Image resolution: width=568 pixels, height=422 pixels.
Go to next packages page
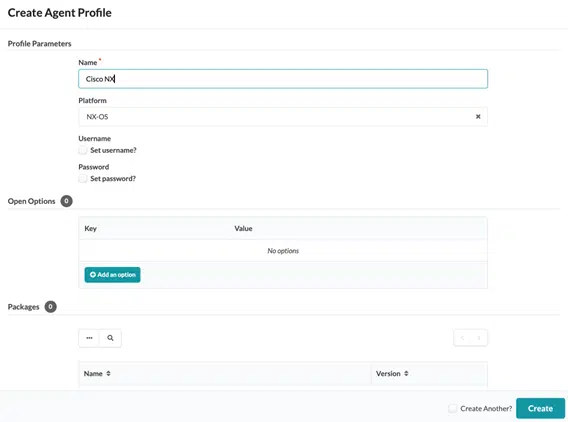[479, 338]
